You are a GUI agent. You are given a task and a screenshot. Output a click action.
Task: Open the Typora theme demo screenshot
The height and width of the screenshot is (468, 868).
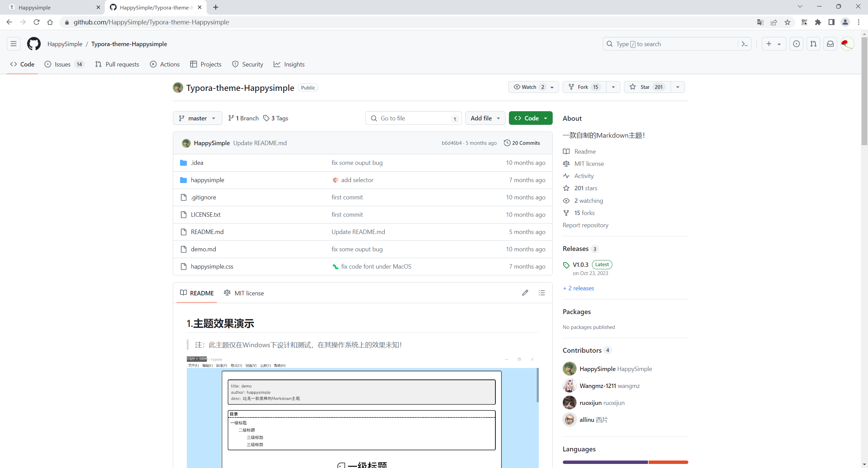tap(362, 412)
